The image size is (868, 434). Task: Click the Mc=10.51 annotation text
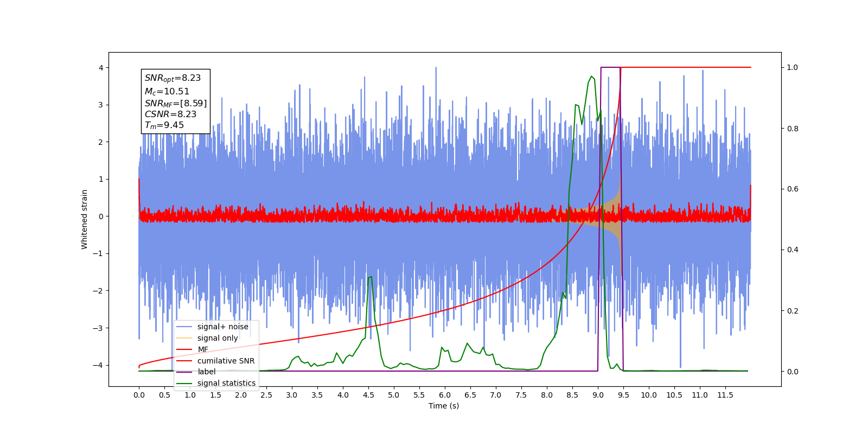[x=167, y=92]
